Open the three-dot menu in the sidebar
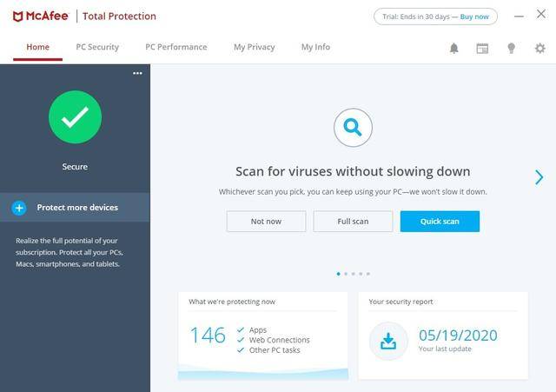 point(137,73)
